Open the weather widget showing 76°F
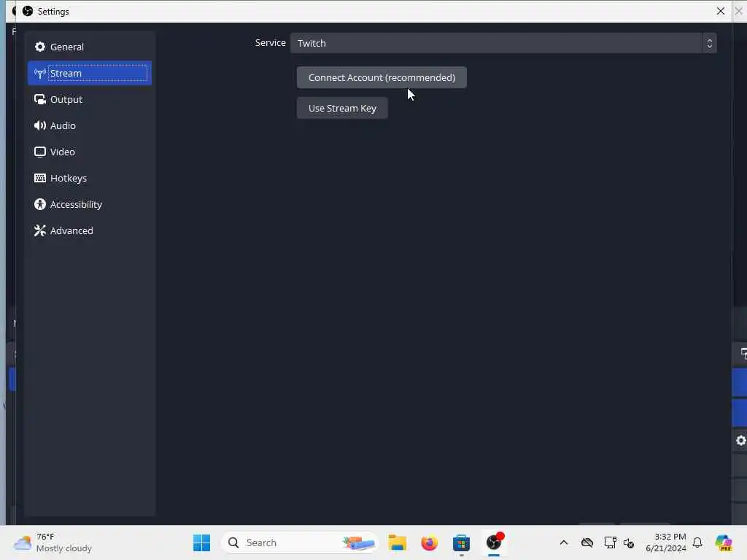 click(x=53, y=542)
